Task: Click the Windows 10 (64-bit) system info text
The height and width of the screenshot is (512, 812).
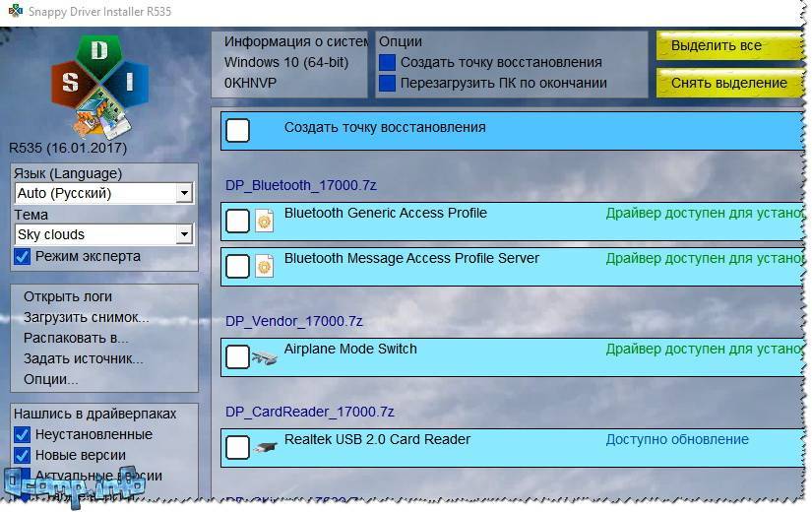Action: coord(286,62)
